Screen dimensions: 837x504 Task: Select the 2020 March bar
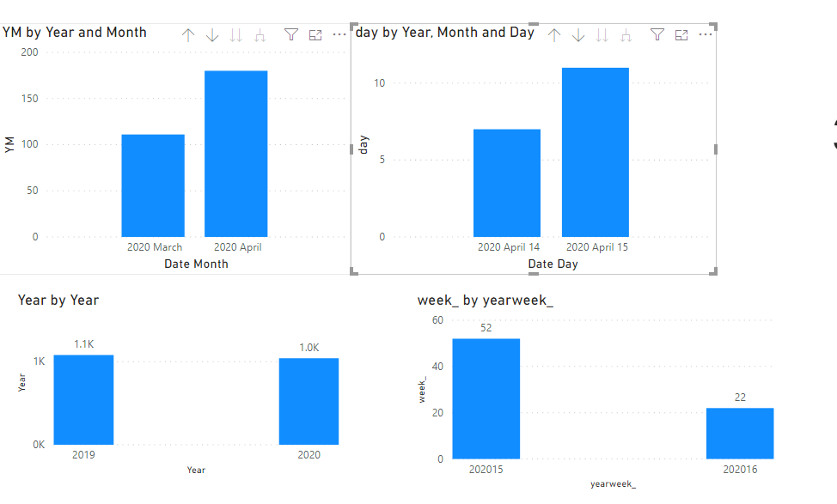[x=153, y=185]
